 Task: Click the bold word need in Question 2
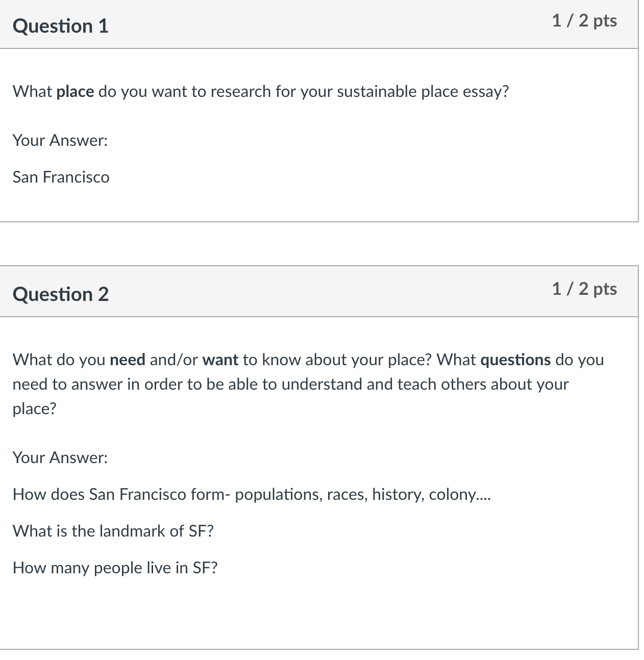coord(128,360)
